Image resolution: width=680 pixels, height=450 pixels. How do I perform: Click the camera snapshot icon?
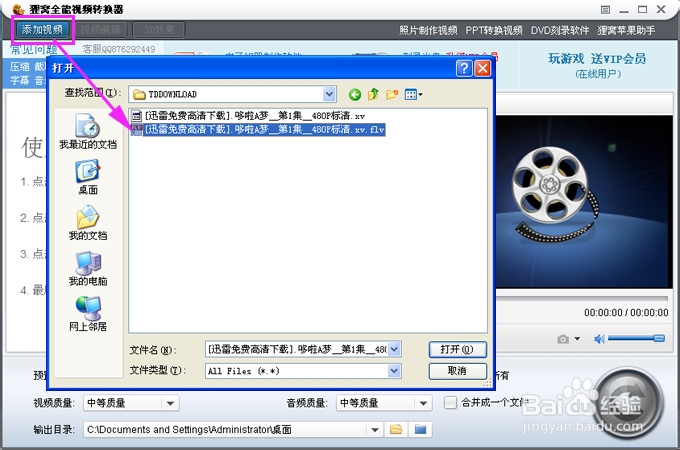tap(563, 339)
